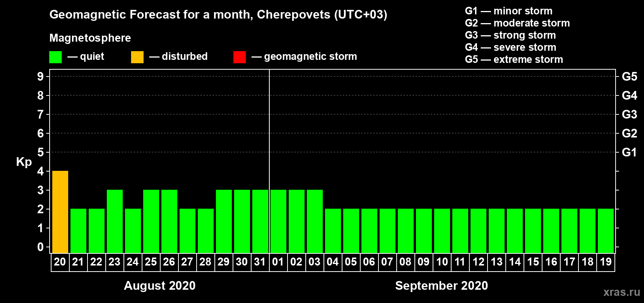Click 'G1 — minor storm' legend entry
The image size is (644, 303).
tap(509, 11)
